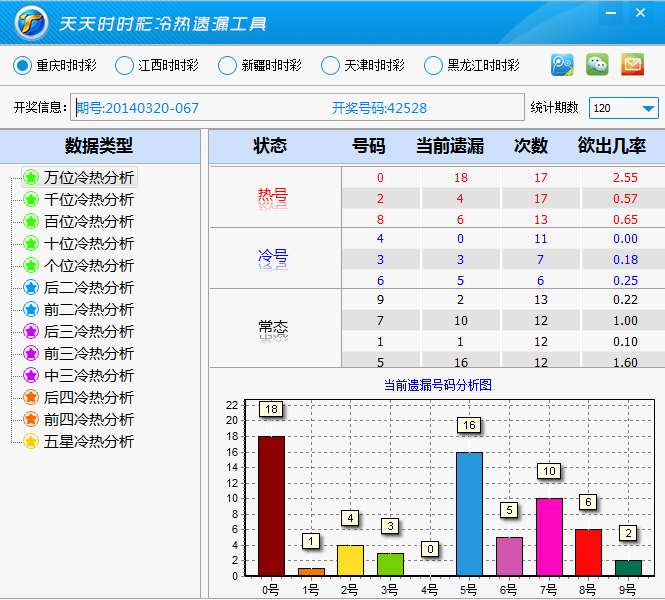Open 万位冷热分析 in the tree
This screenshot has height=600, width=665.
[x=89, y=177]
